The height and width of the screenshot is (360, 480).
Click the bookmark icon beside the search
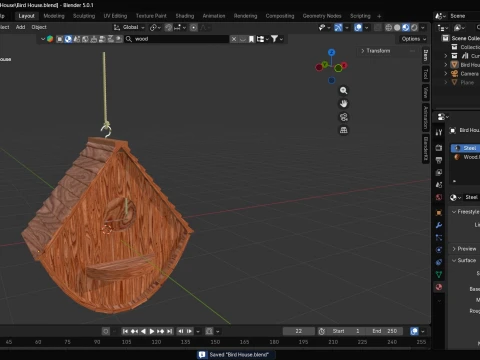point(252,39)
